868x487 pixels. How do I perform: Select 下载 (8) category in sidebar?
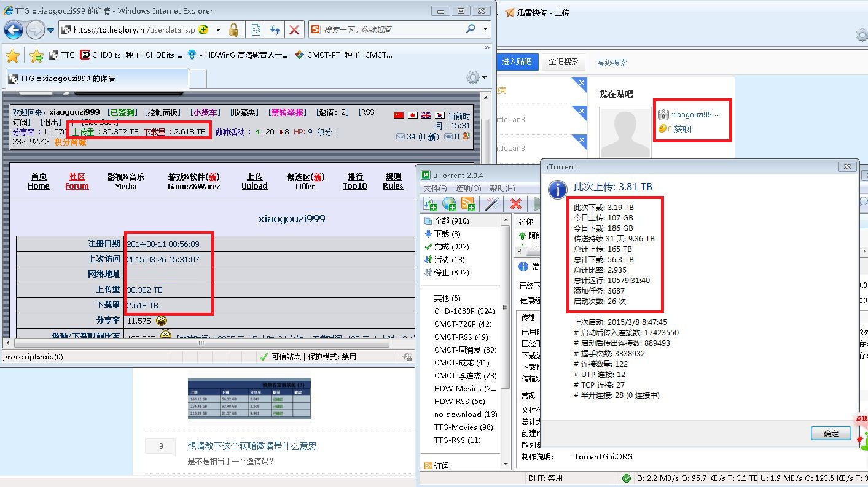click(x=442, y=234)
